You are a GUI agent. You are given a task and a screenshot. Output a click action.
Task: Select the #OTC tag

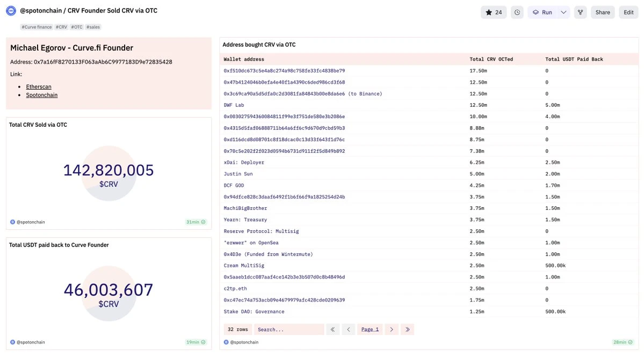click(77, 27)
